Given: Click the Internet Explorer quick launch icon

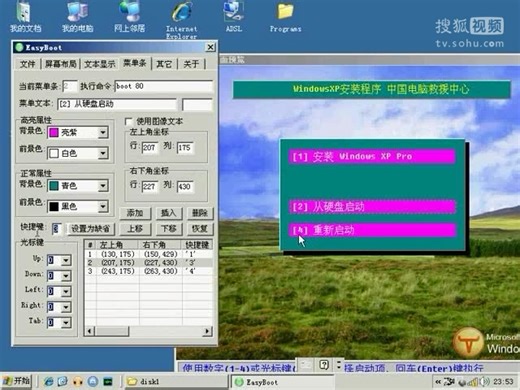Looking at the screenshot, I should pyautogui.click(x=49, y=381).
